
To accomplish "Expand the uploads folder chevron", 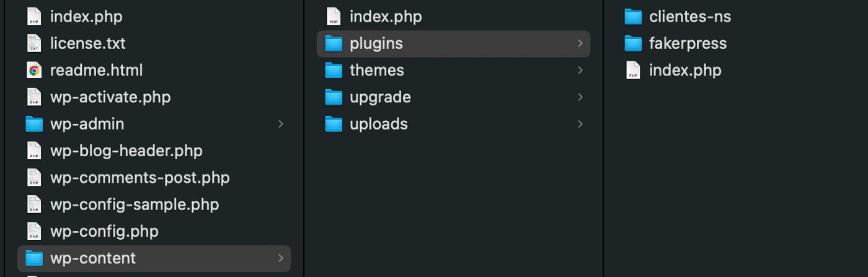I will (x=580, y=124).
